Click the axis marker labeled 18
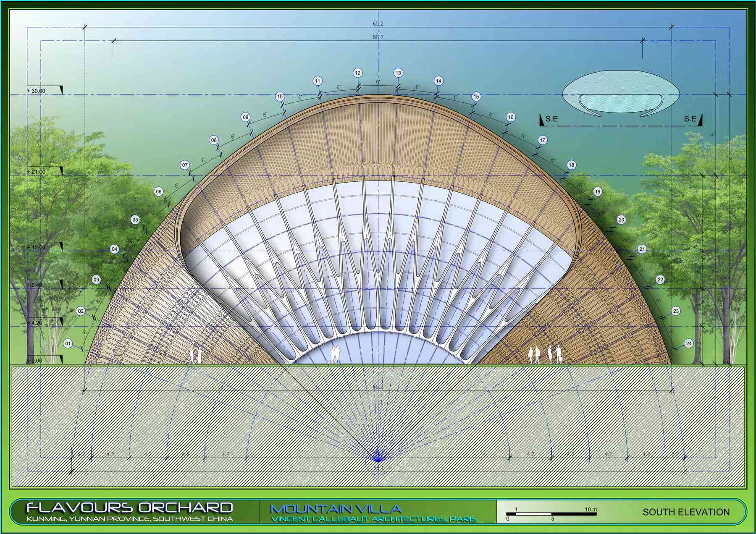756x534 pixels. tap(571, 165)
